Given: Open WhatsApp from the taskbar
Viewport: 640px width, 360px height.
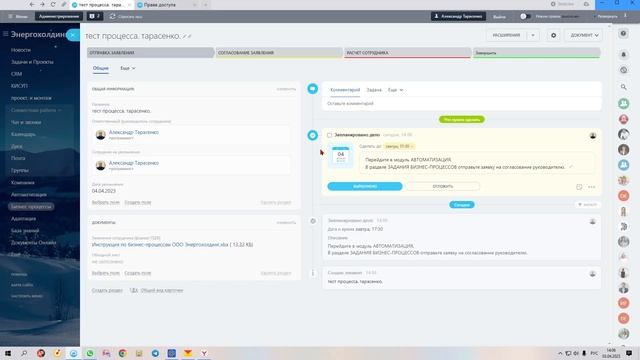Looking at the screenshot, I should point(90,353).
